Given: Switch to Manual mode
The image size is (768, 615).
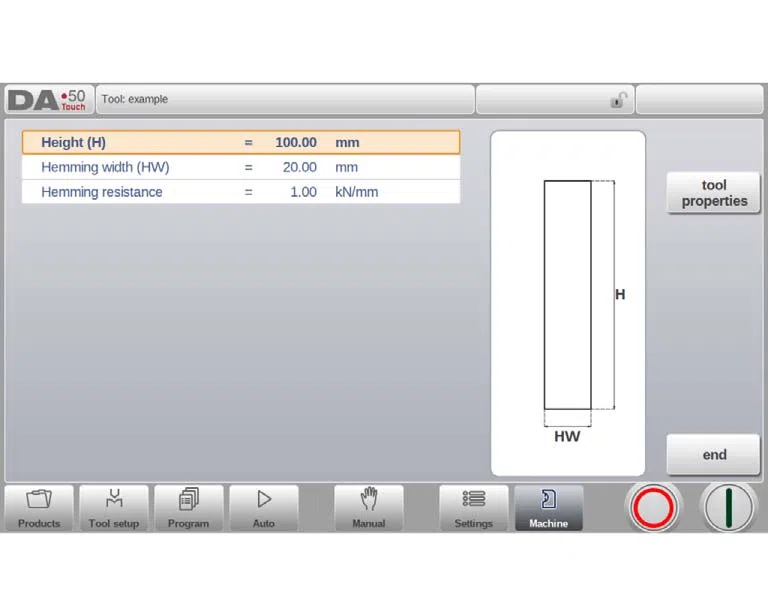Looking at the screenshot, I should point(369,508).
